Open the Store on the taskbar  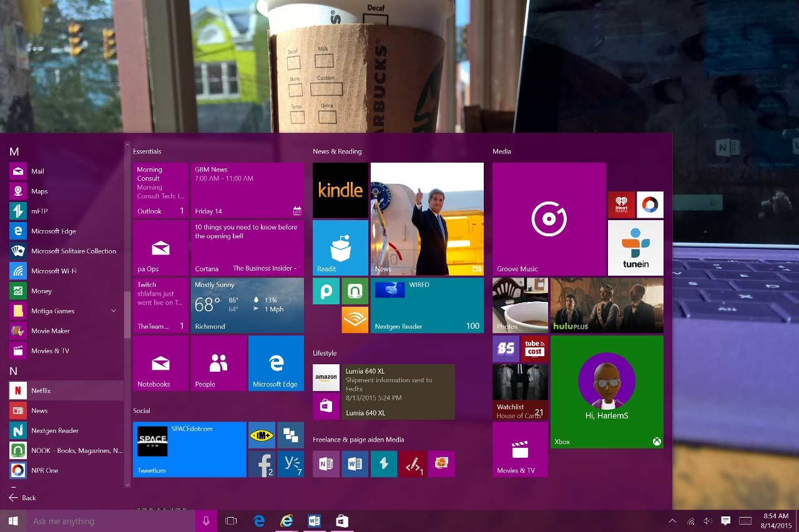341,521
